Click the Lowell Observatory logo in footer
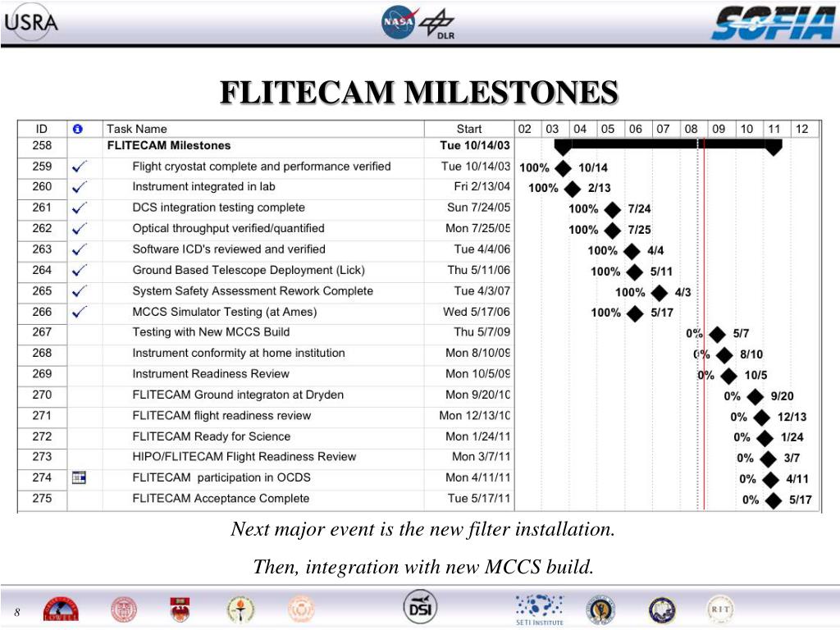Viewport: 840px width, 630px height. click(61, 609)
